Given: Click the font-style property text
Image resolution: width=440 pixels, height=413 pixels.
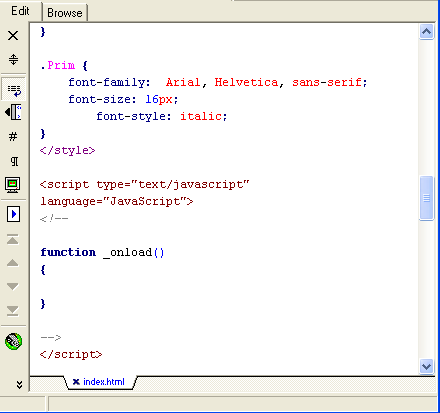Looking at the screenshot, I should (x=134, y=117).
